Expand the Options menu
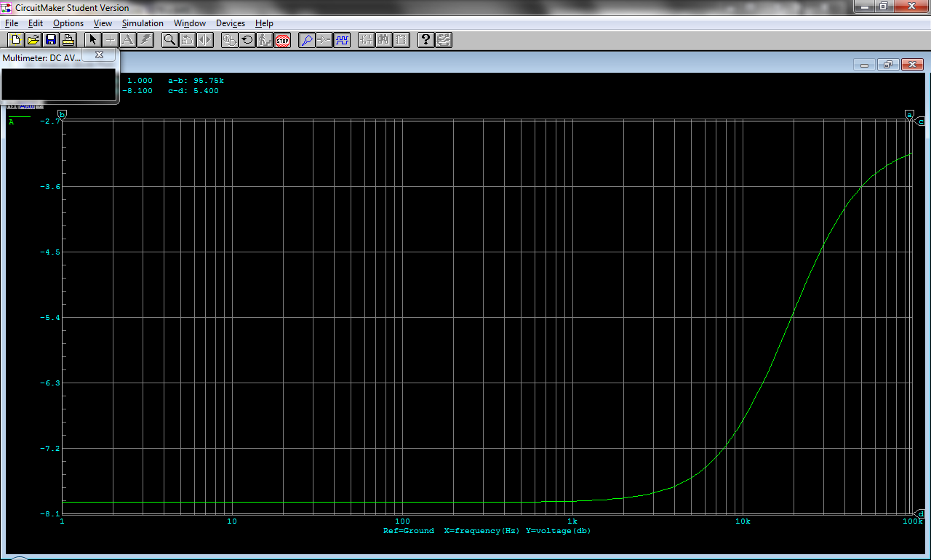Image resolution: width=931 pixels, height=560 pixels. pyautogui.click(x=68, y=23)
